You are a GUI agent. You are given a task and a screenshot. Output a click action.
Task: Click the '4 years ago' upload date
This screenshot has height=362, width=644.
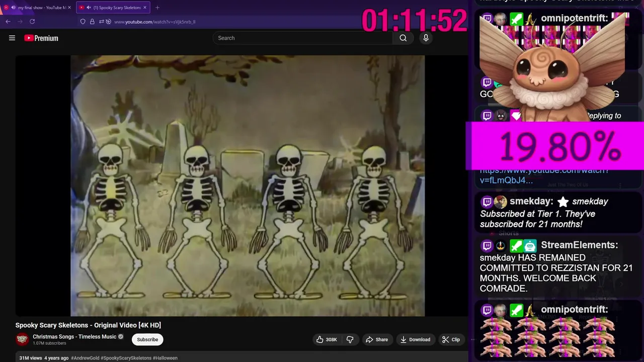pos(56,358)
